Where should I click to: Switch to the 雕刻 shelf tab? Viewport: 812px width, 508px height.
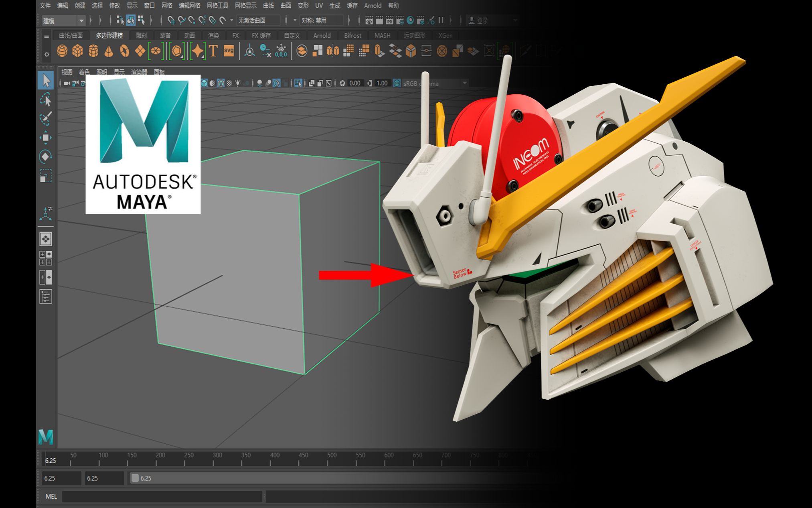click(x=141, y=36)
